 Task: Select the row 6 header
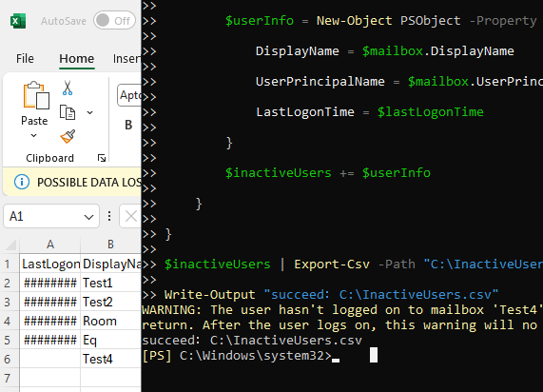point(8,359)
